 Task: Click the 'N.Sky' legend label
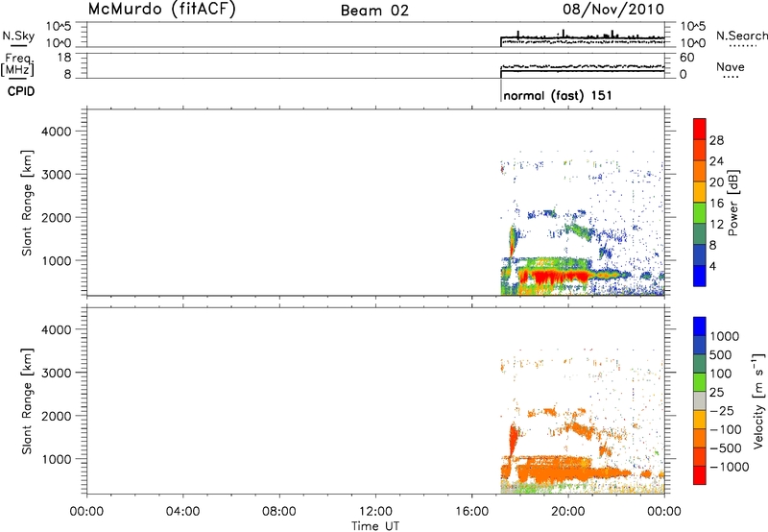[18, 36]
